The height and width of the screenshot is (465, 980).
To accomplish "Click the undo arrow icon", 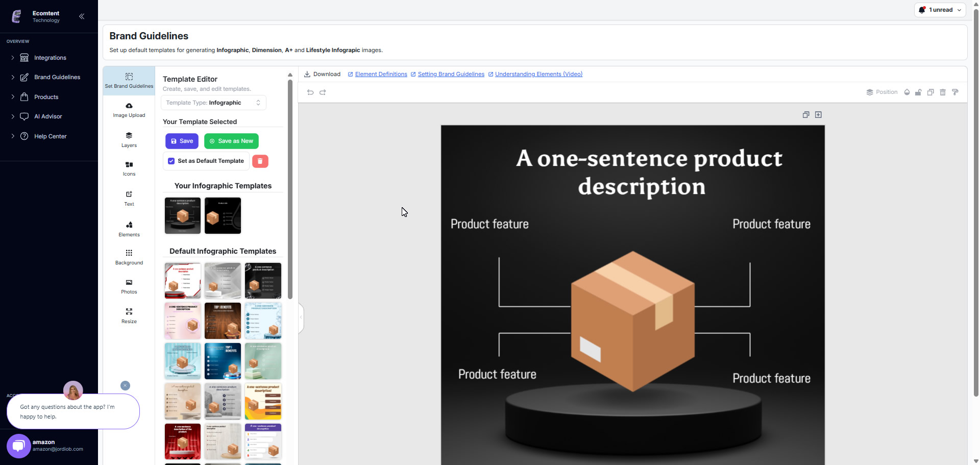I will tap(310, 92).
